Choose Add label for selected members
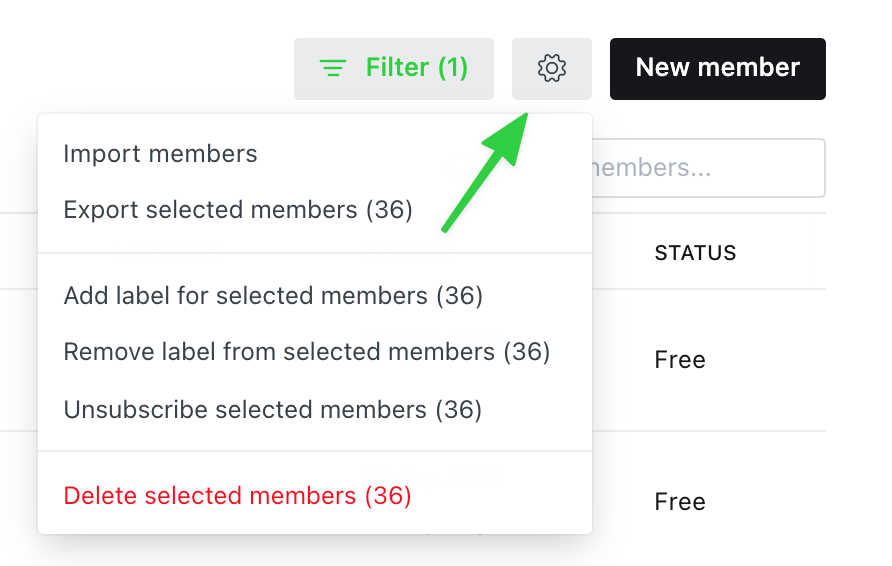The height and width of the screenshot is (566, 892). pos(273,296)
